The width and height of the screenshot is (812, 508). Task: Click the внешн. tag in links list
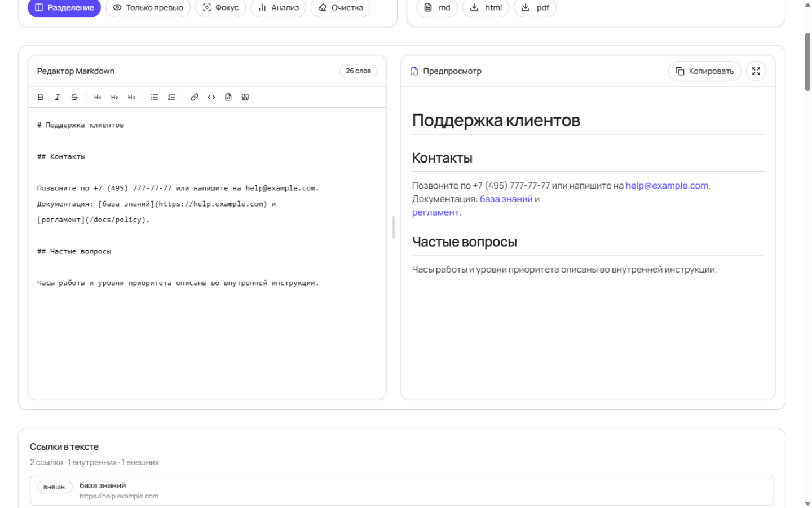pyautogui.click(x=55, y=487)
